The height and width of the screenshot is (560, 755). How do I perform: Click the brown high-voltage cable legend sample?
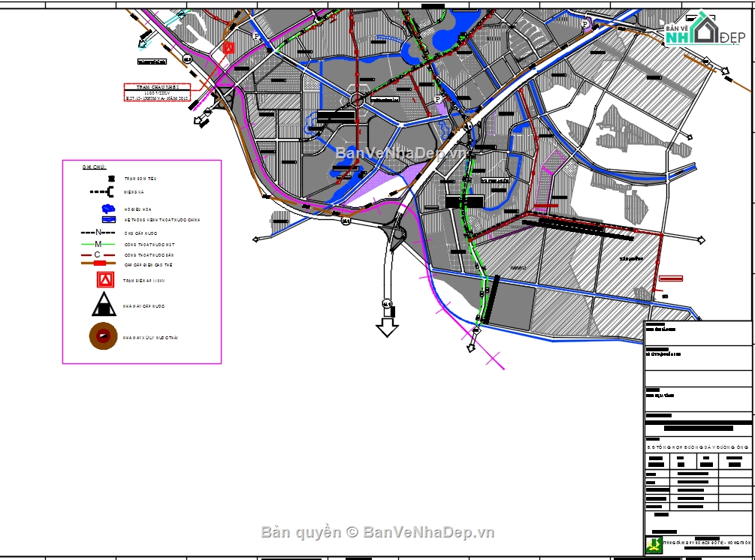[x=98, y=264]
